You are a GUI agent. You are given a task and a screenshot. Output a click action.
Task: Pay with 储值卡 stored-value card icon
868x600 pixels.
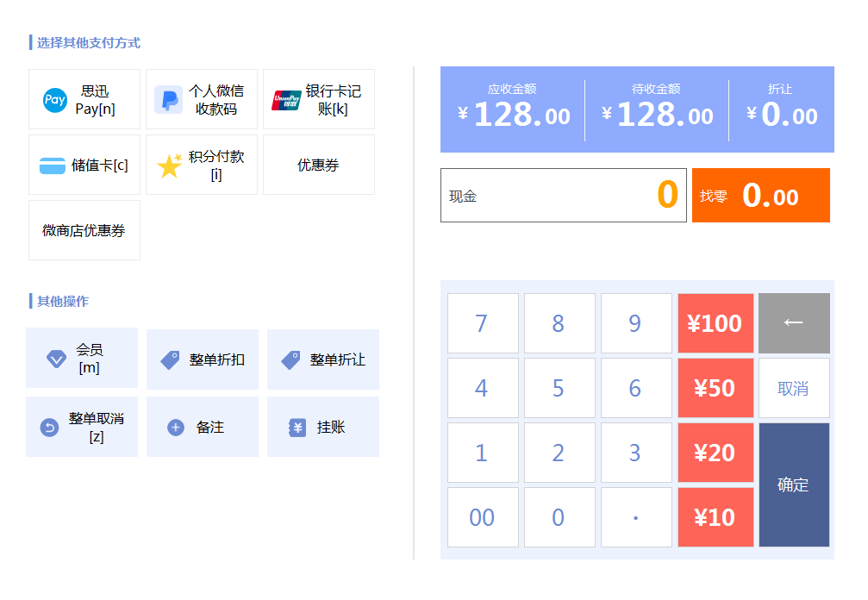pyautogui.click(x=53, y=166)
